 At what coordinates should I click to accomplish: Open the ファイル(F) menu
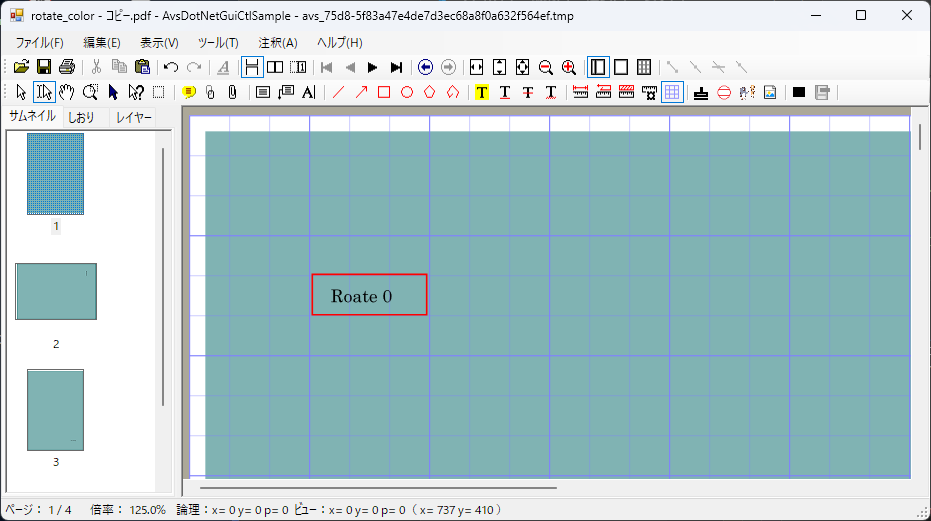pyautogui.click(x=39, y=43)
